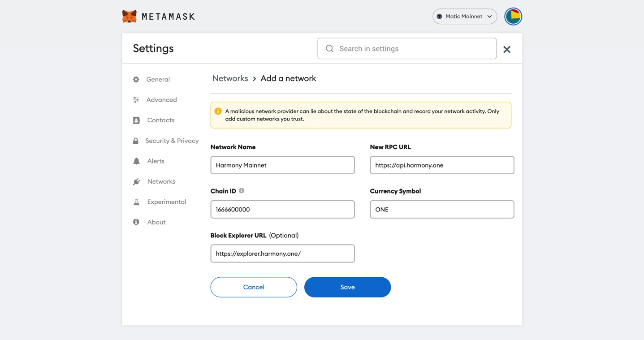This screenshot has width=644, height=340.
Task: Click the 'Currency Symbol' label
Action: click(395, 191)
